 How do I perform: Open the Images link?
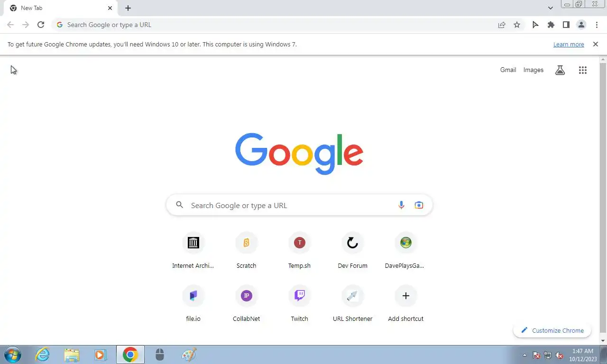(x=533, y=70)
